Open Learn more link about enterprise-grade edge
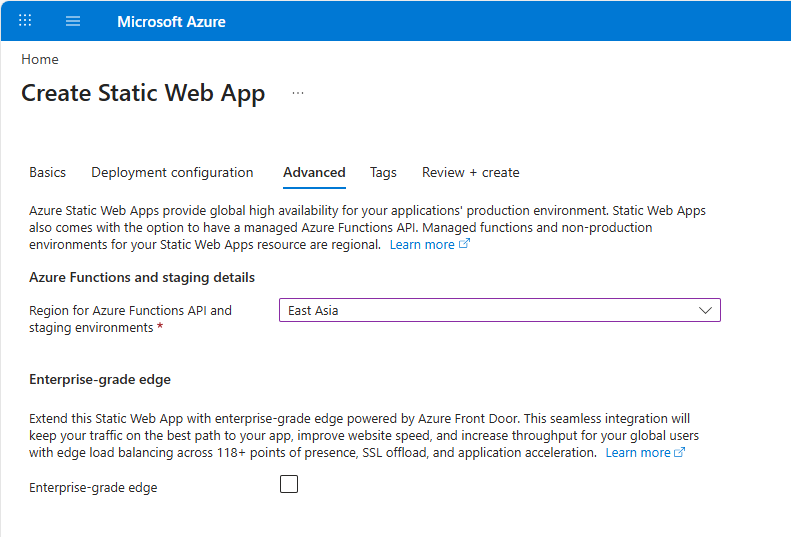Screen dimensions: 791x537 (645, 453)
